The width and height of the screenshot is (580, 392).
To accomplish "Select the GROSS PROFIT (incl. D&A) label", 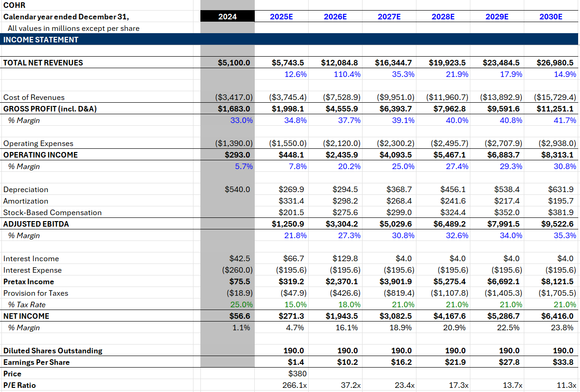I will click(x=50, y=109).
